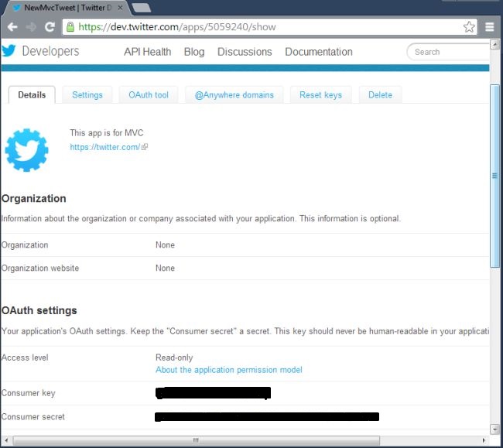Screen dimensions: 503x448
Task: Open the Blog navigation link
Action: (194, 52)
